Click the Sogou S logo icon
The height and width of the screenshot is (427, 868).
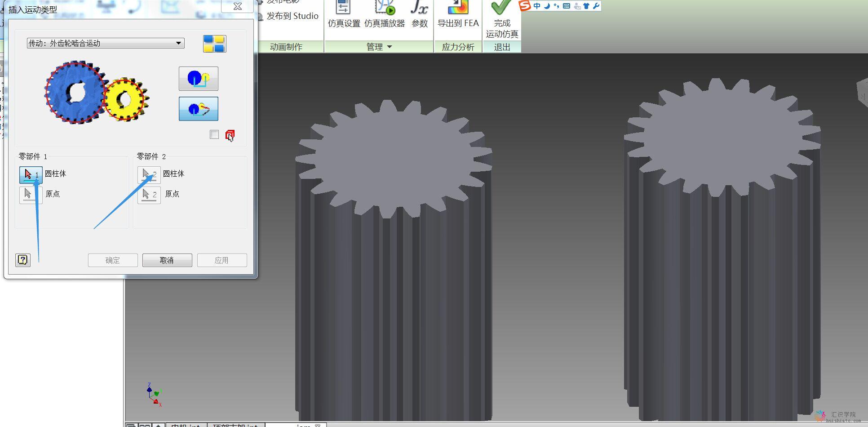pos(525,5)
